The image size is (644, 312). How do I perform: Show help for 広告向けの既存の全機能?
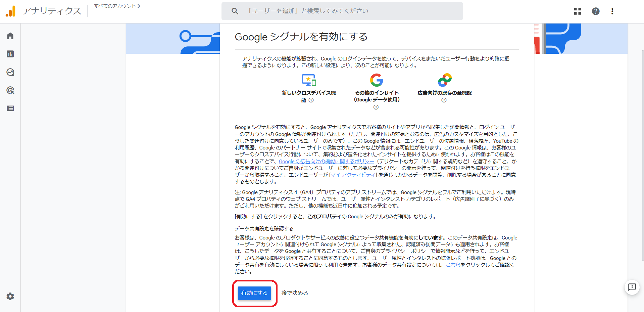point(444,100)
